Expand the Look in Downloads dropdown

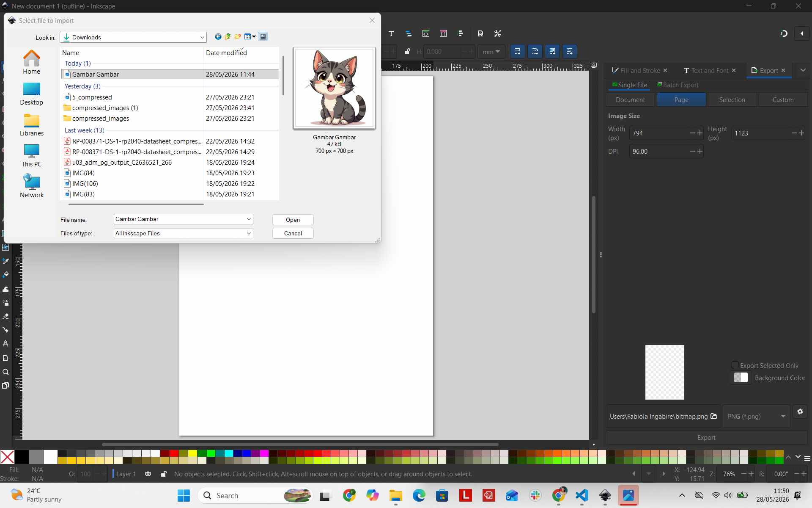click(x=202, y=37)
